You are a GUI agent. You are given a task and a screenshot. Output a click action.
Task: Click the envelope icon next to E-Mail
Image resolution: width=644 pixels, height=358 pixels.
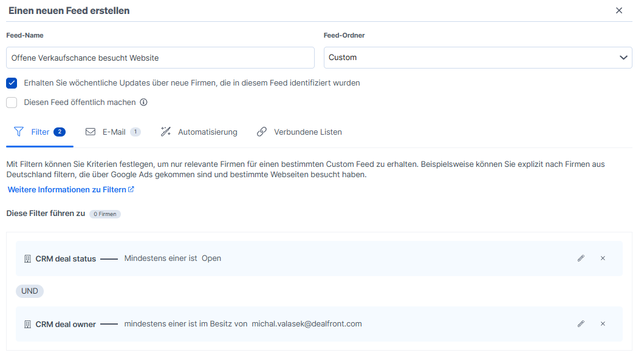click(91, 131)
